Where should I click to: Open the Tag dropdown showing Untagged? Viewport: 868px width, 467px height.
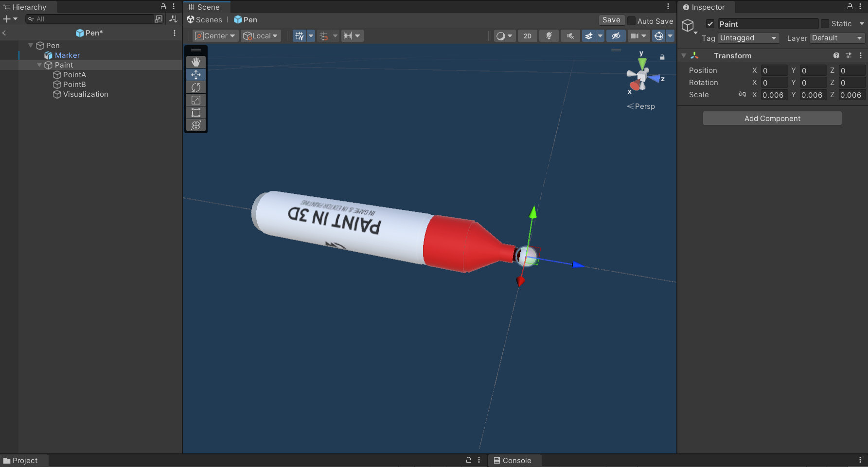pyautogui.click(x=748, y=38)
